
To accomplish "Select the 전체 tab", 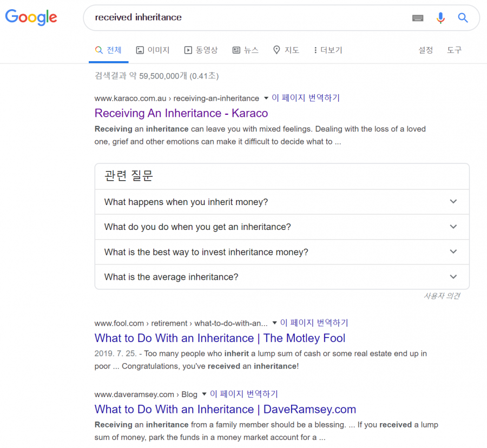I will click(x=108, y=50).
